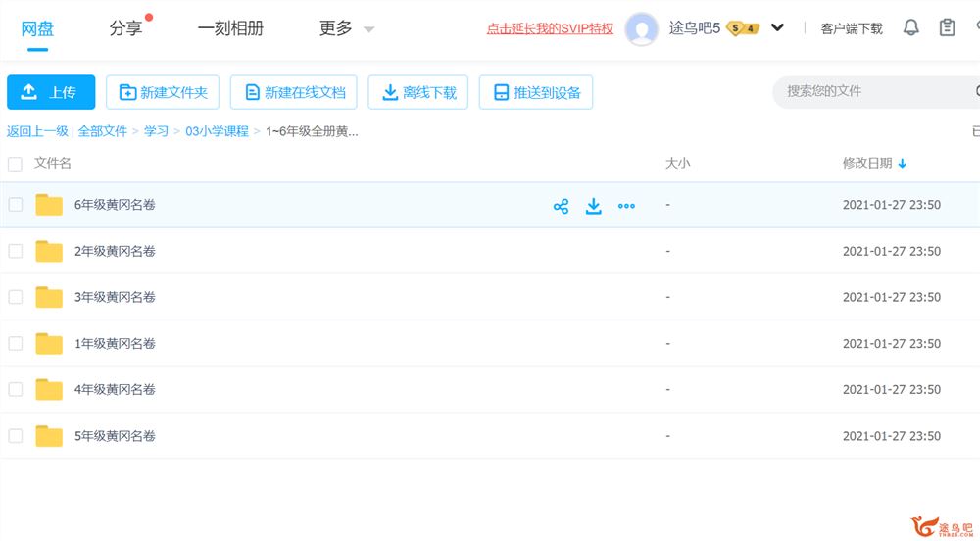Image resolution: width=980 pixels, height=541 pixels.
Task: Check the 3年级黄冈名卷 row checkbox
Action: coord(15,297)
